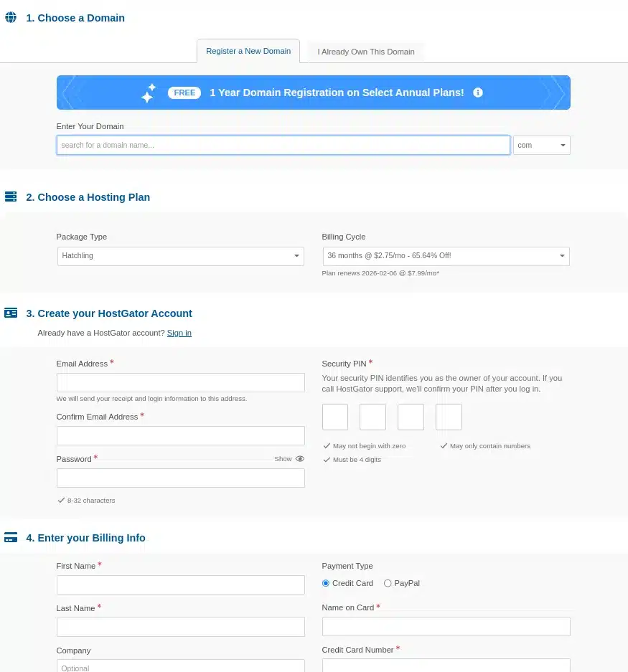This screenshot has height=672, width=628.
Task: Focus the Credit Card Number field
Action: pyautogui.click(x=446, y=666)
